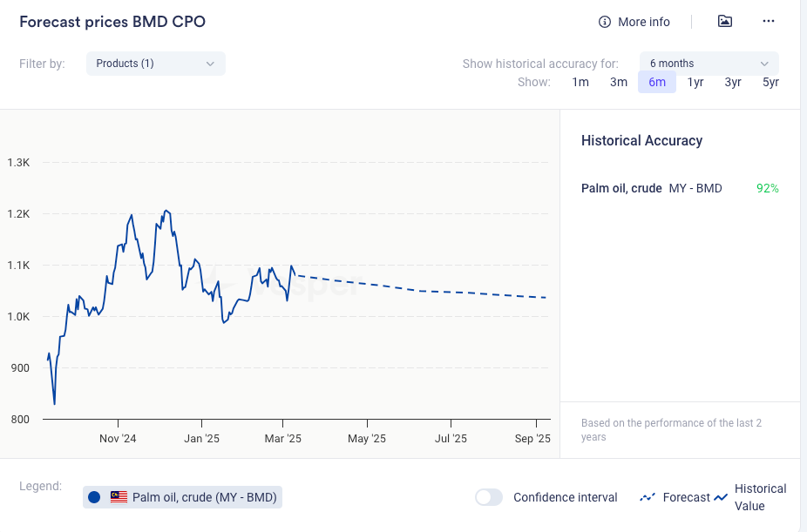Show the 1yr time range
This screenshot has height=532, width=807.
[695, 82]
